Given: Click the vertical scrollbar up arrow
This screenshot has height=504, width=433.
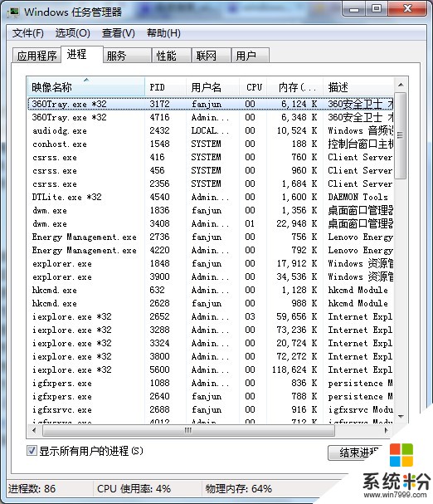Looking at the screenshot, I should click(401, 85).
